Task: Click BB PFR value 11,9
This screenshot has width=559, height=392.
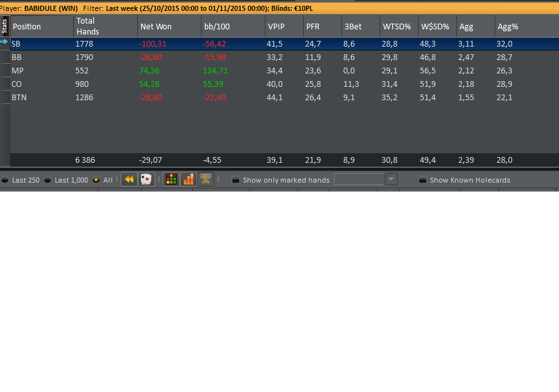Action: coord(313,57)
